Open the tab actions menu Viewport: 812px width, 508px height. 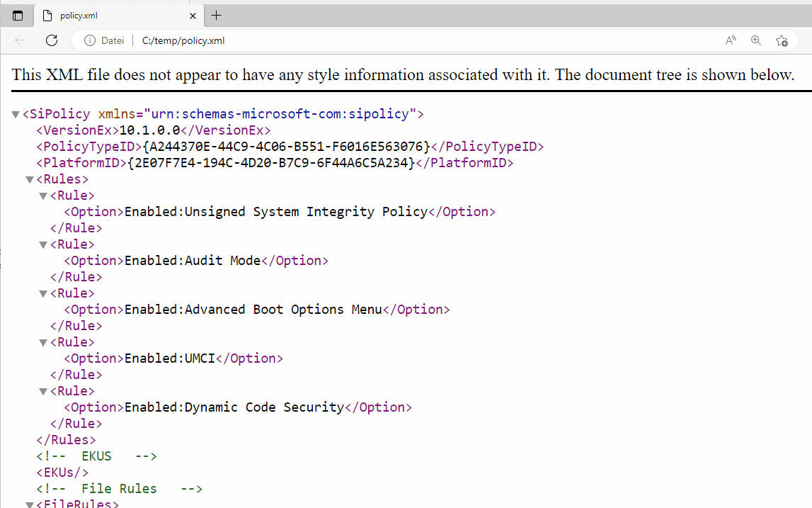17,15
